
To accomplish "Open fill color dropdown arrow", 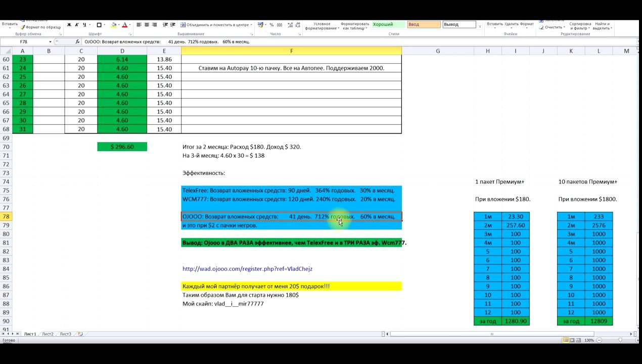I will coord(119,25).
